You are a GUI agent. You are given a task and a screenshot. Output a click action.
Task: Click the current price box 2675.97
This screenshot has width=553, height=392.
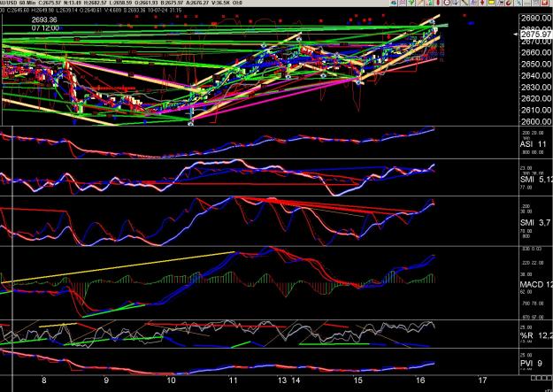pos(535,35)
